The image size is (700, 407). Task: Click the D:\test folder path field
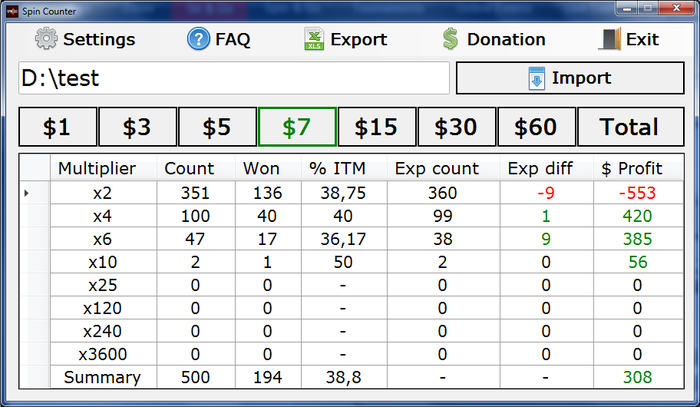coord(233,78)
